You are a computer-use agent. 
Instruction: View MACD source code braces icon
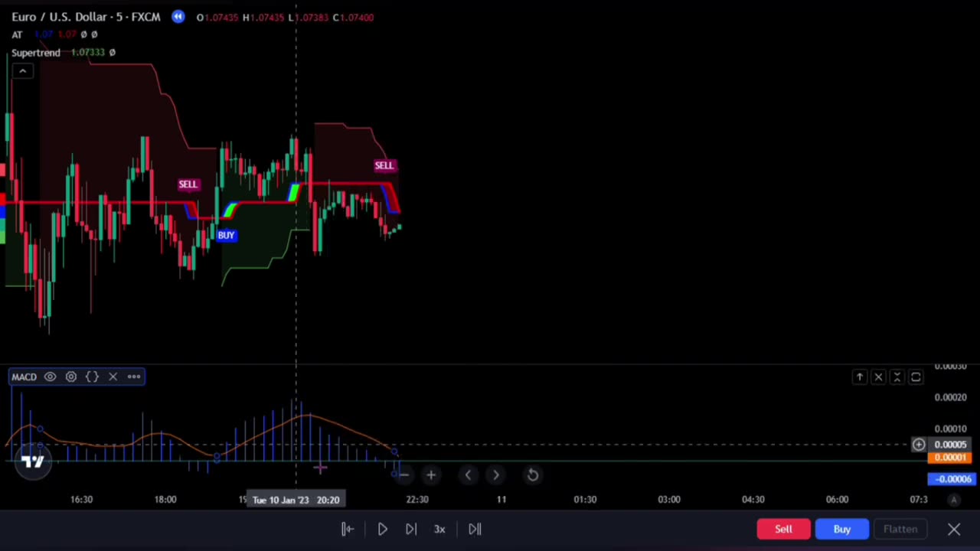(92, 377)
